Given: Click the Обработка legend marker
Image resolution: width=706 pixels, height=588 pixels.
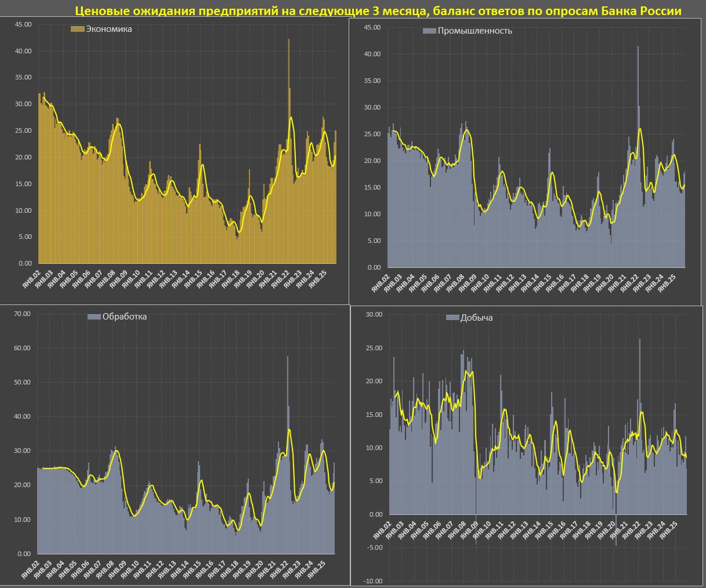Looking at the screenshot, I should coord(94,317).
